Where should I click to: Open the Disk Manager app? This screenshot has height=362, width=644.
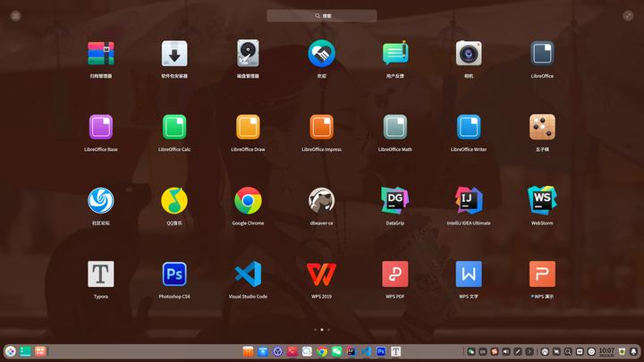click(x=248, y=54)
